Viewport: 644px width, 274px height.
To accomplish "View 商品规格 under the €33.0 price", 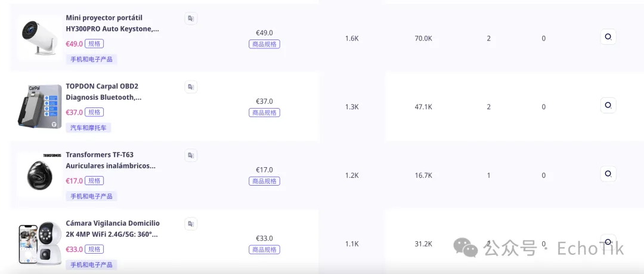I will (x=264, y=250).
